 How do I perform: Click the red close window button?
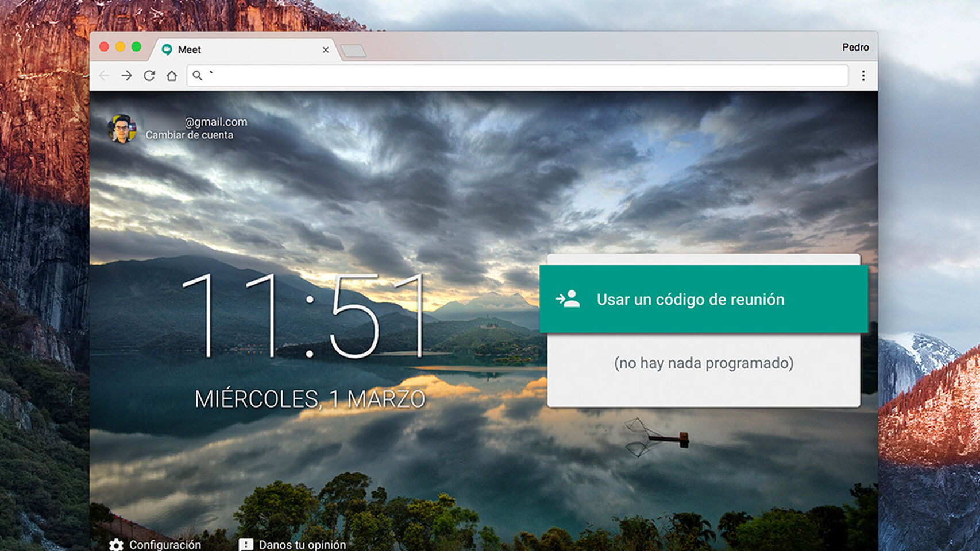(104, 46)
